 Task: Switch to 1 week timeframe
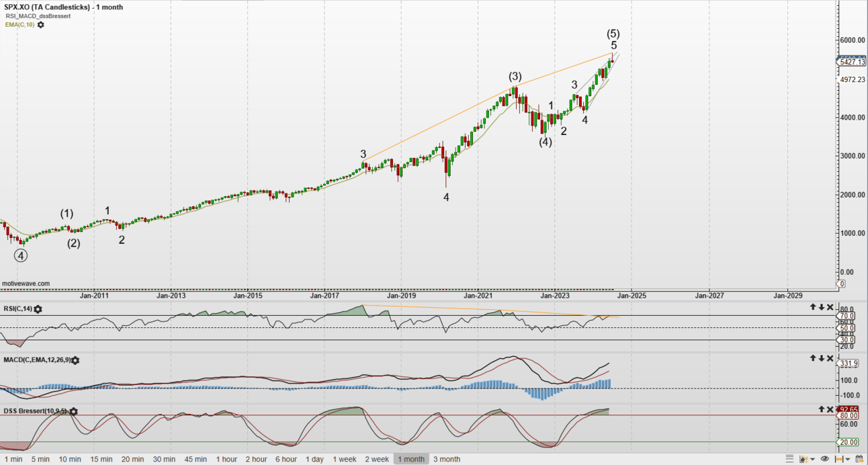point(345,459)
